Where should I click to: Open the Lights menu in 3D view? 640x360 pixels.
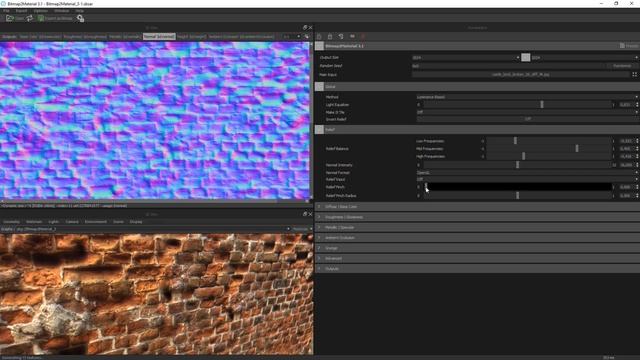coord(53,222)
